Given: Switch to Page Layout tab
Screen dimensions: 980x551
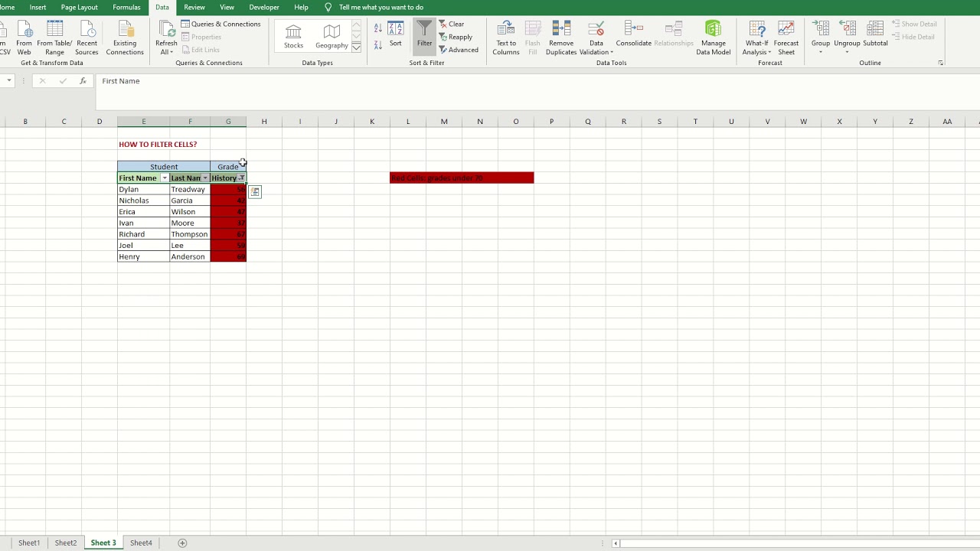Looking at the screenshot, I should click(80, 7).
